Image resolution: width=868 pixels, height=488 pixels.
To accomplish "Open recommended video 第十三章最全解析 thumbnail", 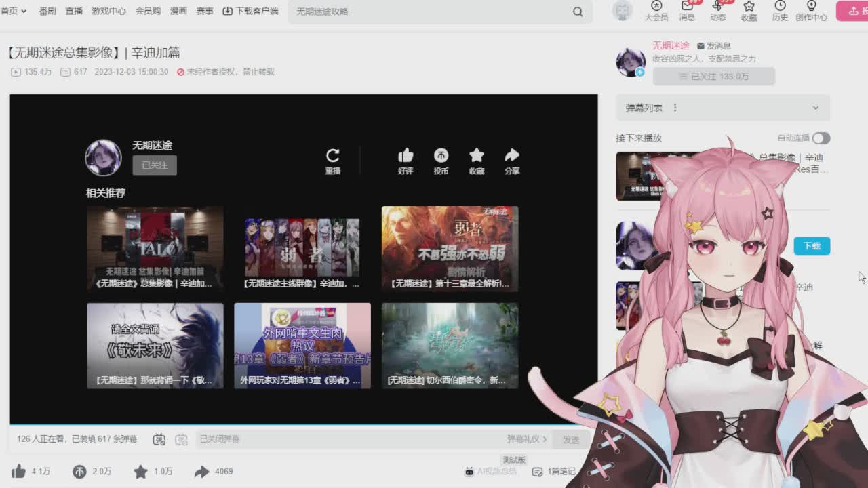I will 450,249.
